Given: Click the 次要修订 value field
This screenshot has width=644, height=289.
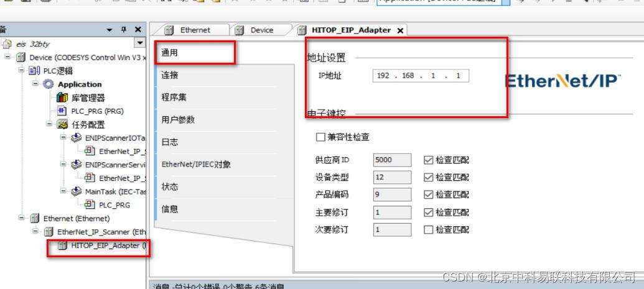Looking at the screenshot, I should coord(392,229).
